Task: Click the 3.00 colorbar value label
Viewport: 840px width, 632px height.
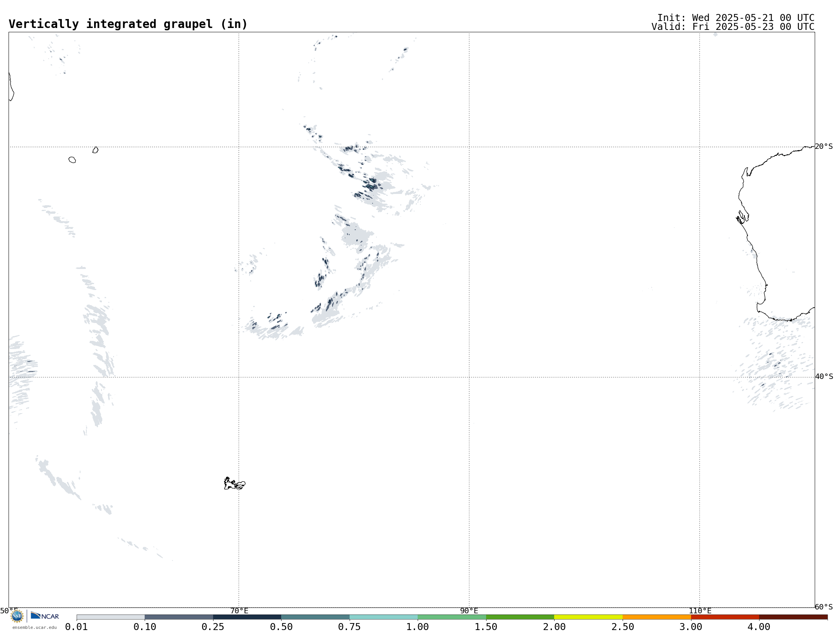Action: 691,627
